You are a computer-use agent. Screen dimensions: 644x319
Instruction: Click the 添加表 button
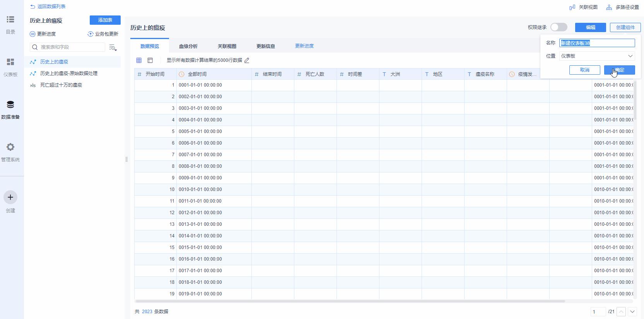105,20
